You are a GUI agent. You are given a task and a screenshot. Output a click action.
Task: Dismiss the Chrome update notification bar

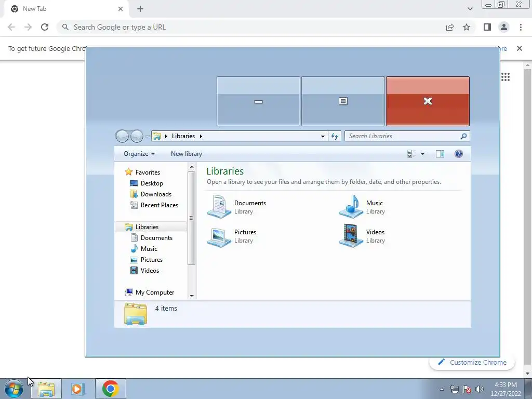click(520, 48)
